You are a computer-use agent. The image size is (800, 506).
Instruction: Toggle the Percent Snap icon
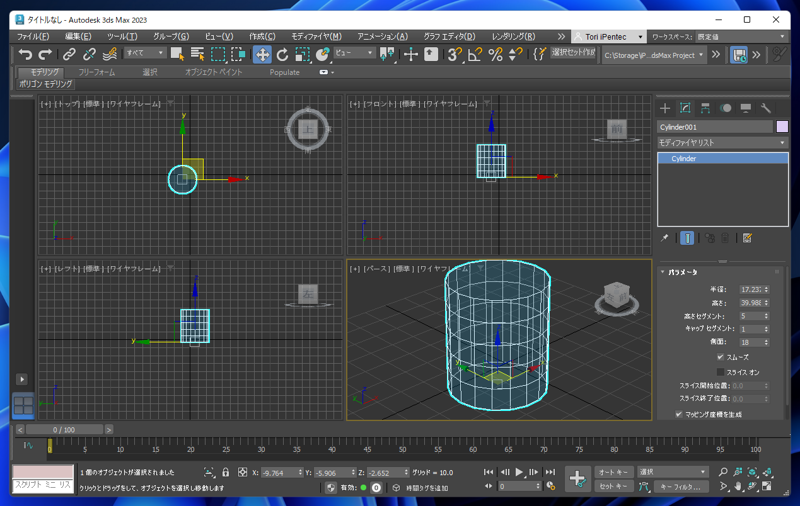(495, 54)
